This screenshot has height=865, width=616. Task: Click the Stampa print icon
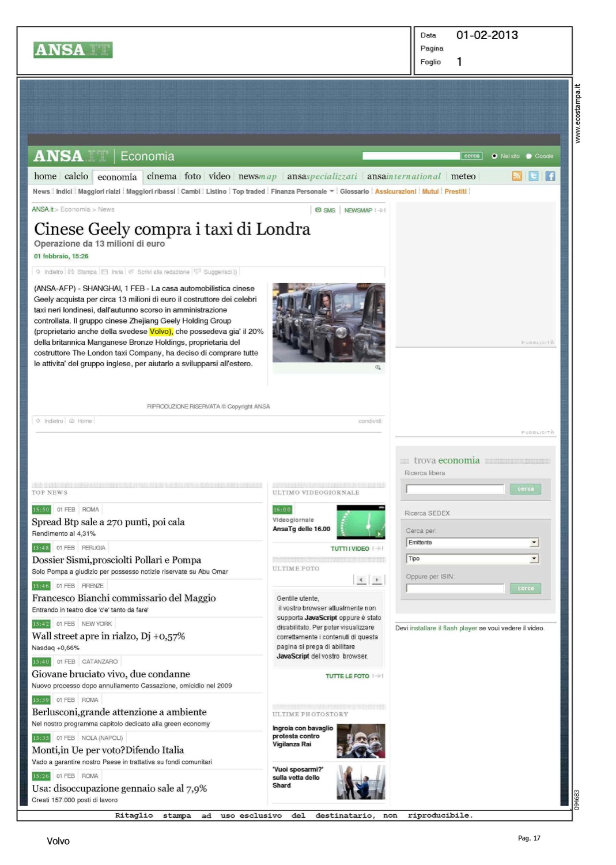coord(71,272)
